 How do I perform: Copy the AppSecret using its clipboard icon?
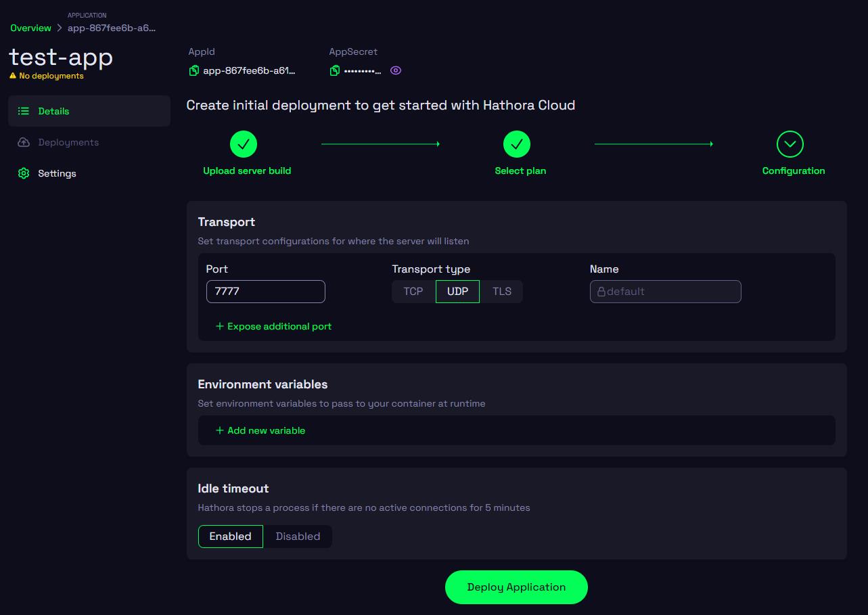pos(334,70)
